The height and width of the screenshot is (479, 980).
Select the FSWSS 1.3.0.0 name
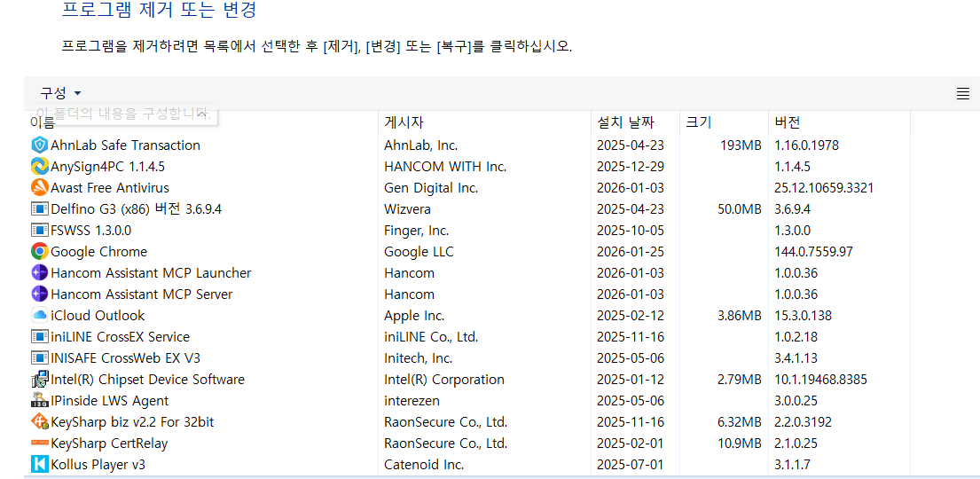91,230
